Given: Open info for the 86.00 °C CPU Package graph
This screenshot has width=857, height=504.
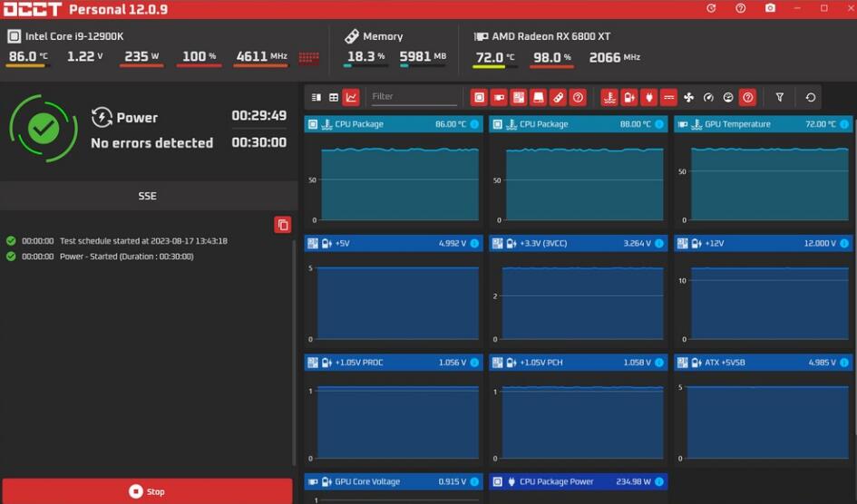Looking at the screenshot, I should pos(474,124).
